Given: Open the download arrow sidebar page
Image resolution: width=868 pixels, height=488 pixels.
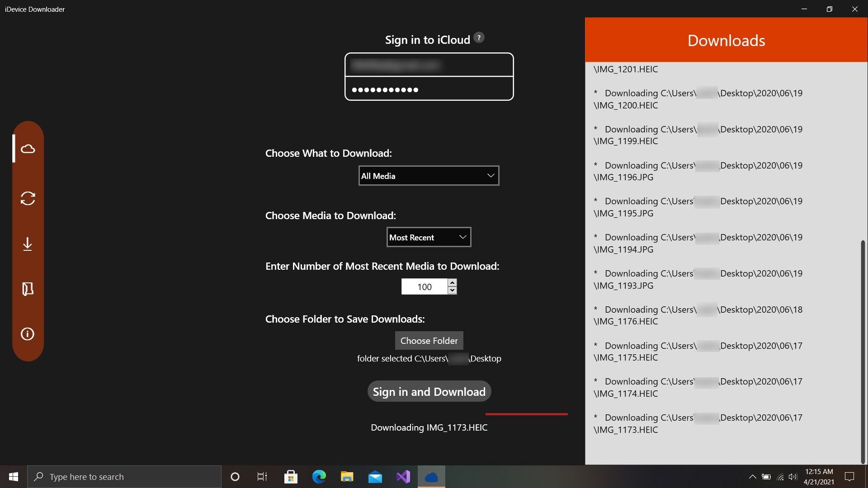Looking at the screenshot, I should click(28, 244).
